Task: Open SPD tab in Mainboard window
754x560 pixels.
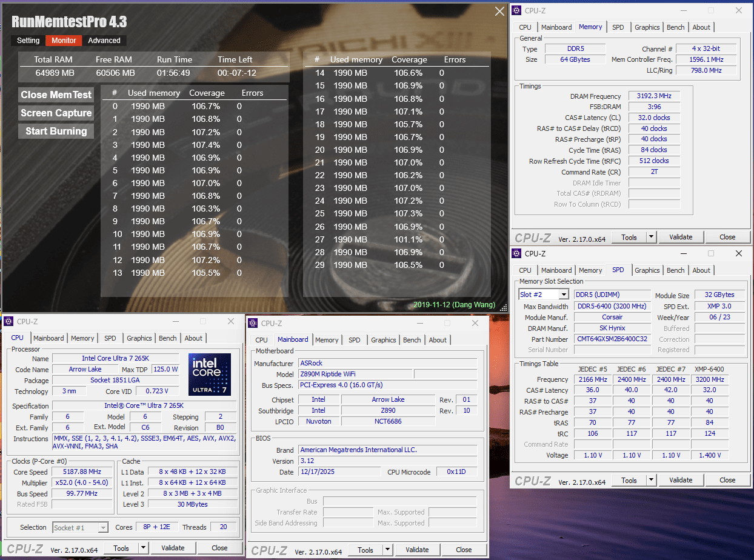Action: coord(355,340)
